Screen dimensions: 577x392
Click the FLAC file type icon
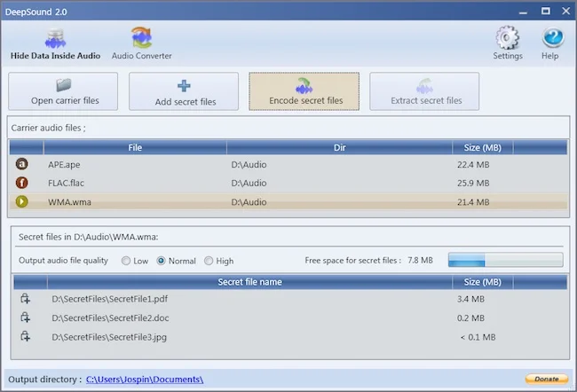[21, 183]
